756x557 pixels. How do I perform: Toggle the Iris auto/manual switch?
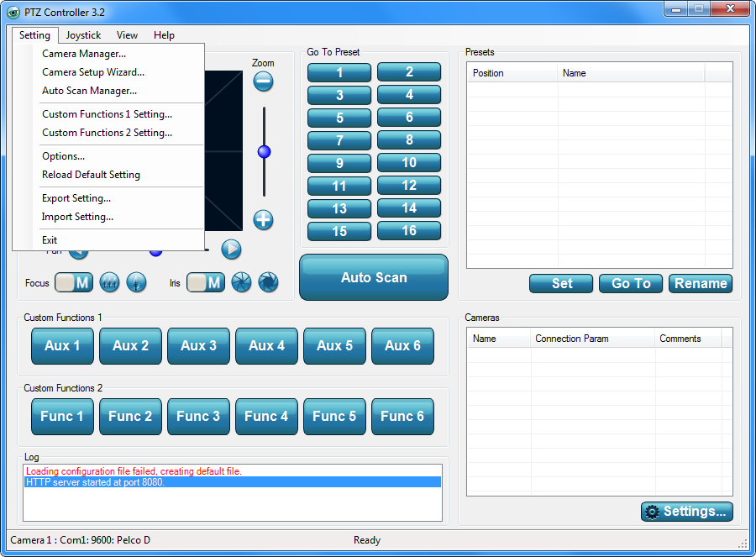(x=206, y=282)
